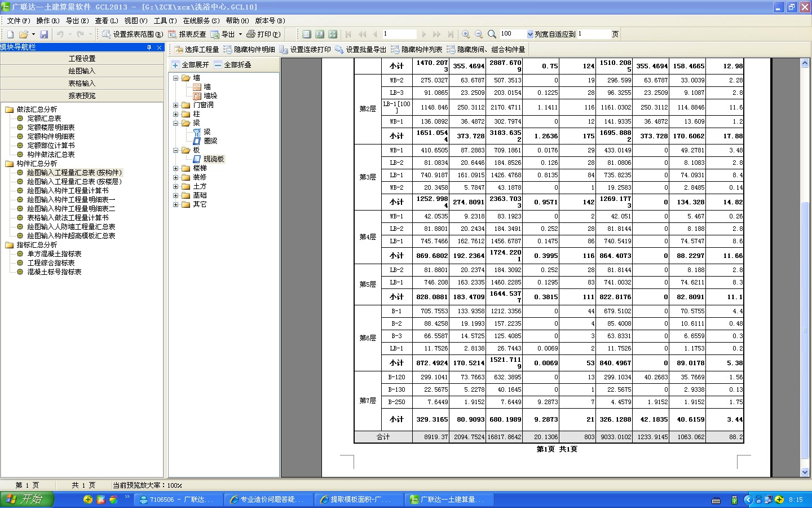Click the zoom out magnifier
Viewport: 812px width, 508px height.
point(479,34)
